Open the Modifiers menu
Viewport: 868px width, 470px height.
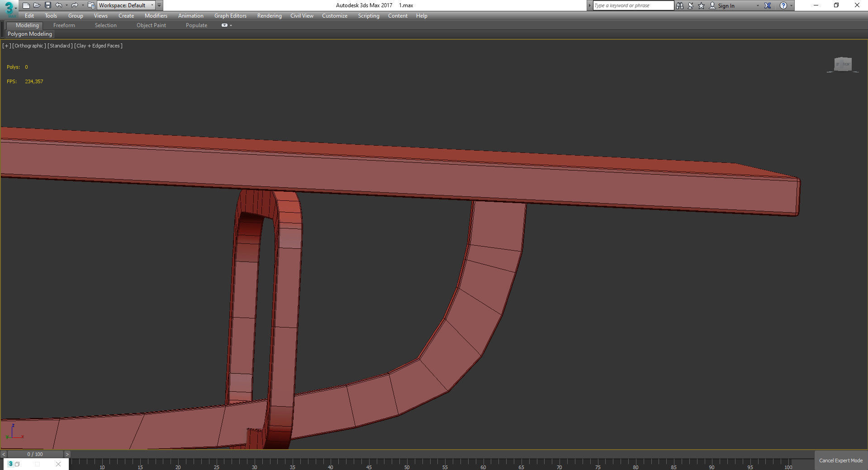click(156, 16)
